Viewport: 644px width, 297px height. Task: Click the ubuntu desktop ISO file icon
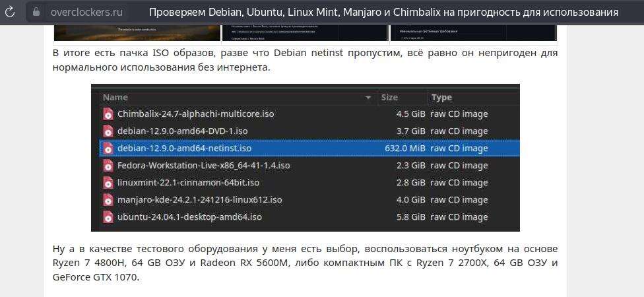pos(108,216)
